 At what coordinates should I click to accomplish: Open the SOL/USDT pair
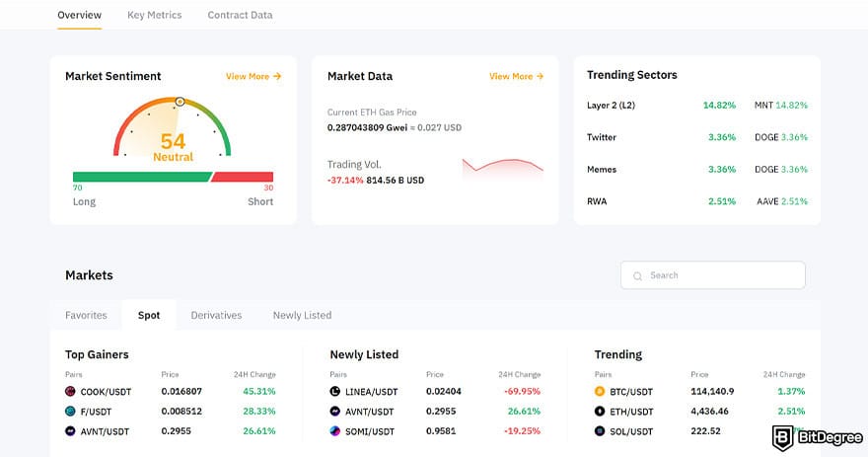point(631,431)
